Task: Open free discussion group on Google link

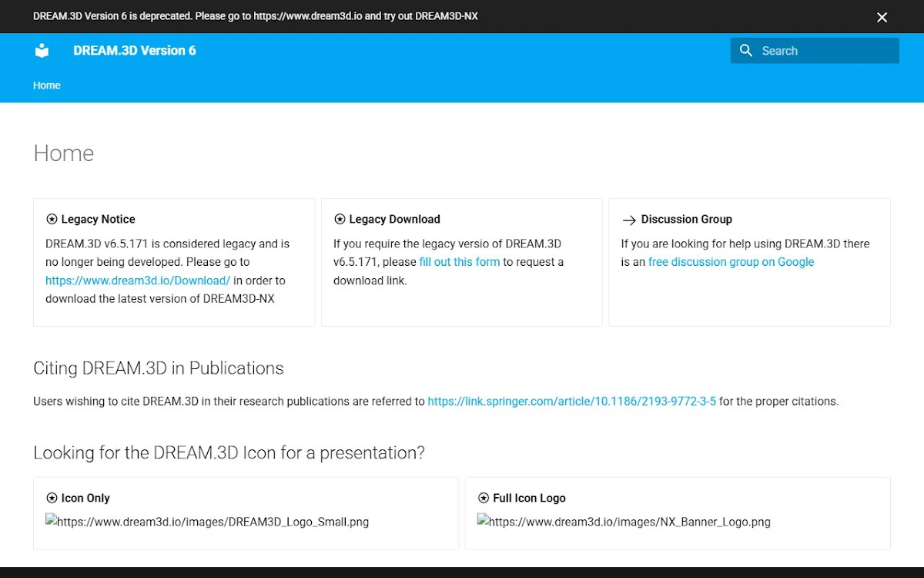Action: tap(731, 262)
